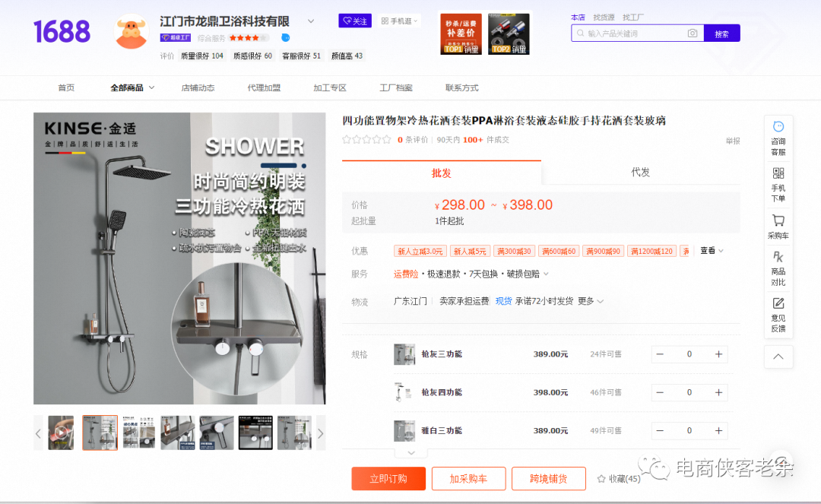Click the 立即订购 order now button
Screen dimensions: 821x504
388,479
